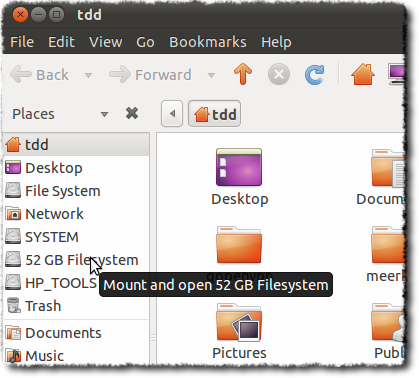The width and height of the screenshot is (419, 378).
Task: Open the Bookmarks menu
Action: (208, 42)
